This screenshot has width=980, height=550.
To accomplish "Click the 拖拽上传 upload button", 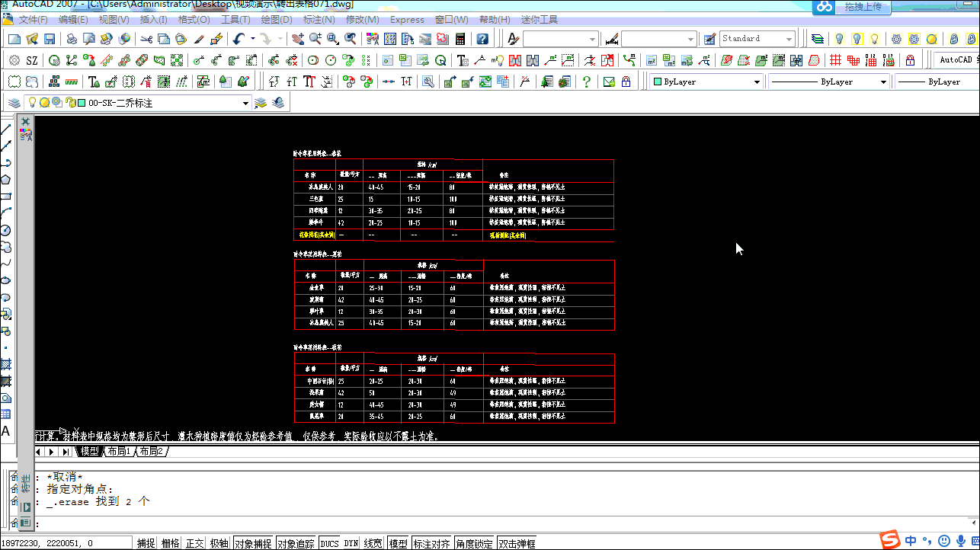I will click(863, 7).
